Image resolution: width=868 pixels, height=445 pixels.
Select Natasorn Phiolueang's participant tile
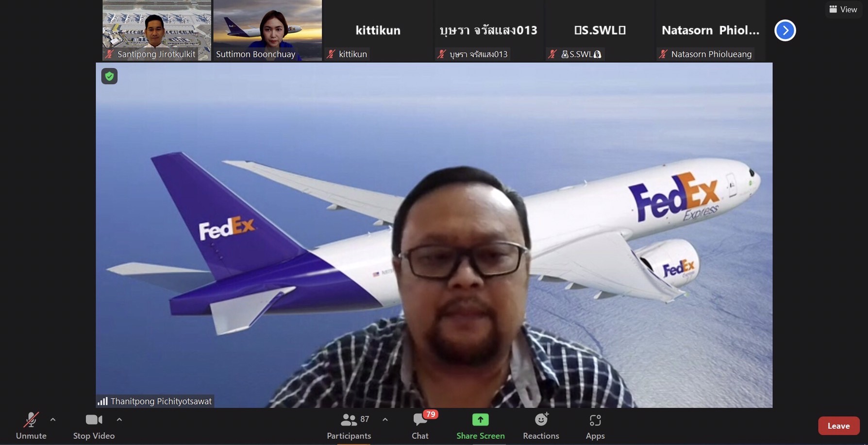tap(710, 30)
